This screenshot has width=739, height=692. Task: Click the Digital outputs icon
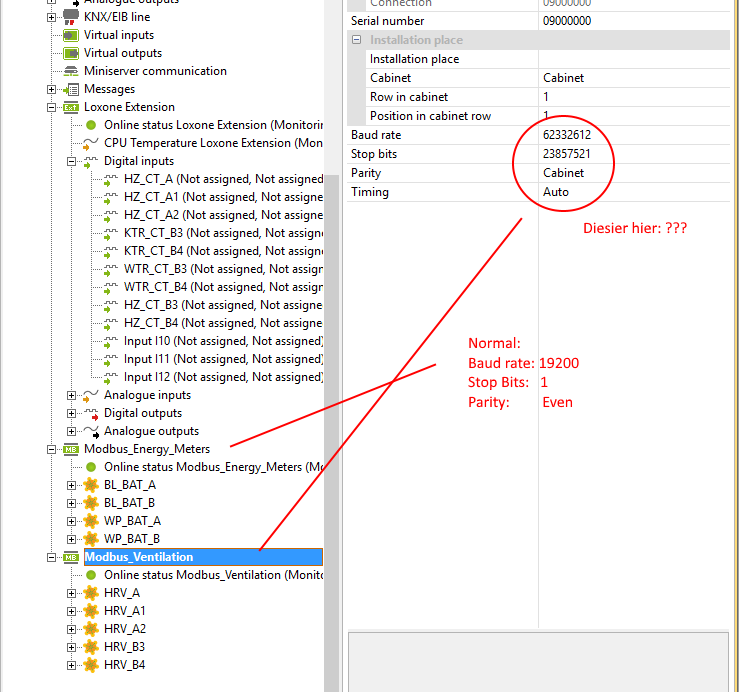click(x=90, y=414)
